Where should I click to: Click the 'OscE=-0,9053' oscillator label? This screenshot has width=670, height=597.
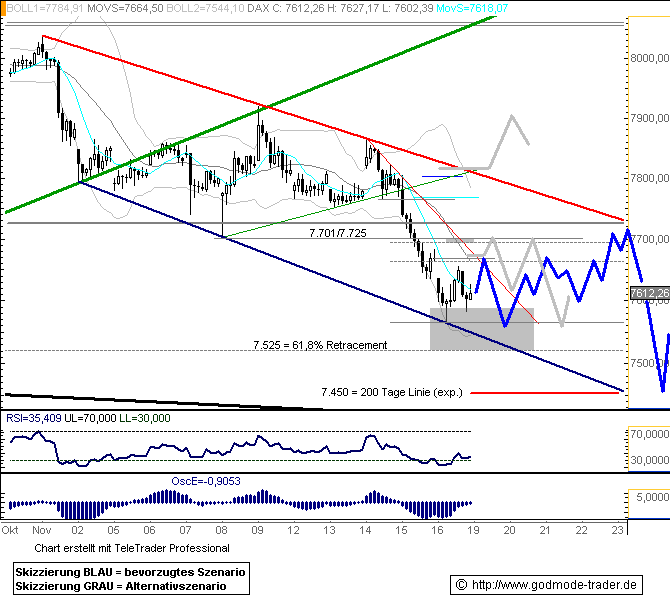click(206, 481)
